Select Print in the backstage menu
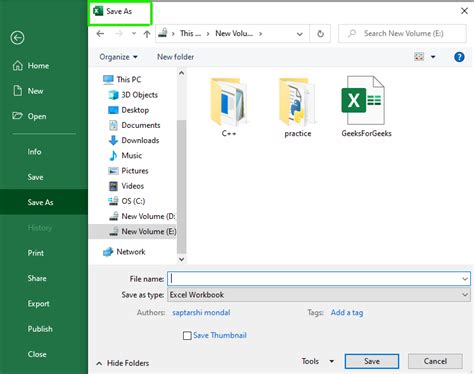Image resolution: width=474 pixels, height=374 pixels. [36, 253]
